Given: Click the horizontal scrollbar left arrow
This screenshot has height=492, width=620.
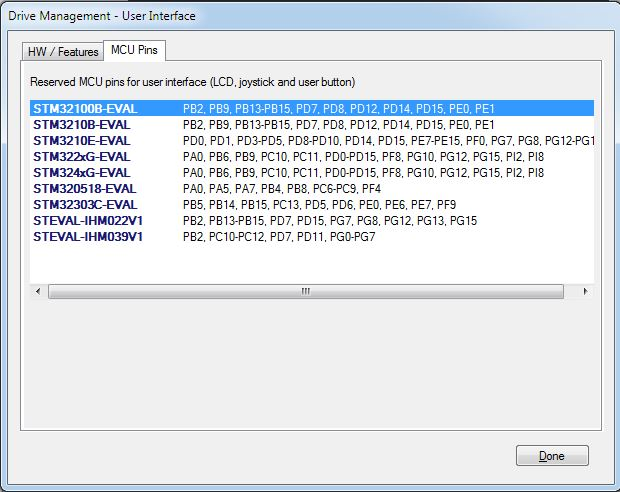Looking at the screenshot, I should tap(38, 291).
